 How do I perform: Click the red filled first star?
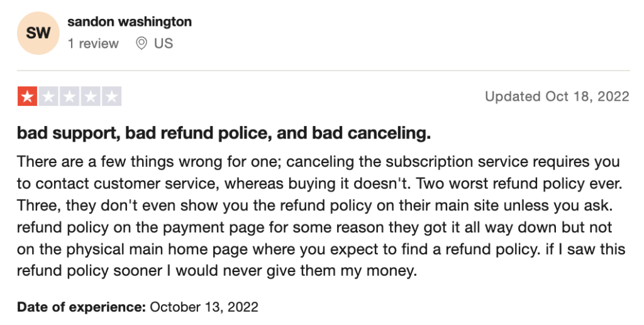(x=27, y=96)
